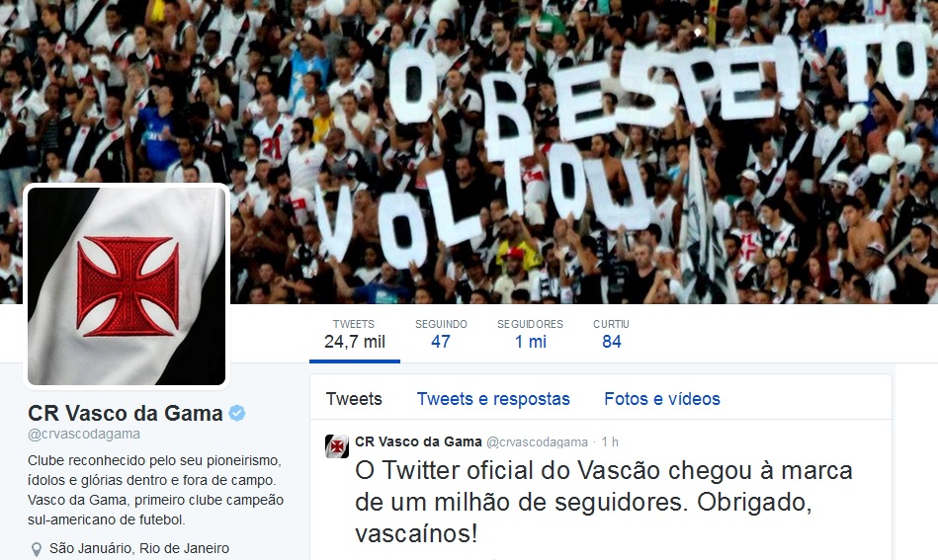Click the @crvascodagama handle in the tweet header
The image size is (938, 560).
(x=537, y=442)
